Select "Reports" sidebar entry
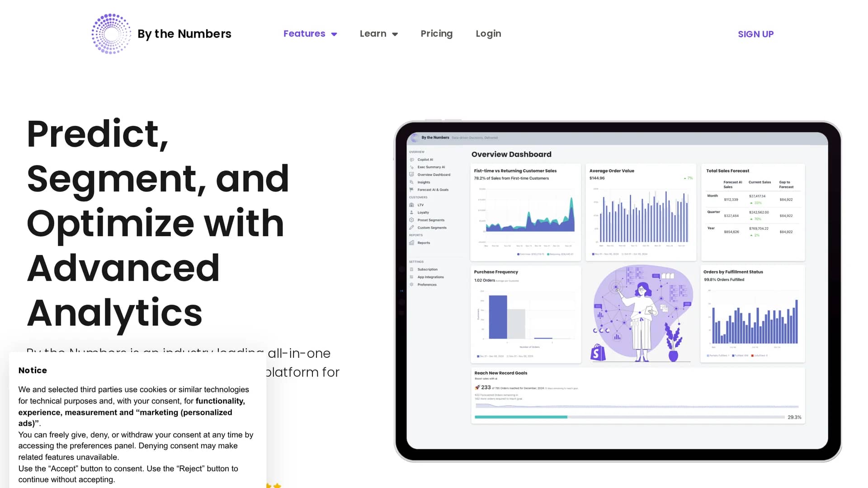Screen dimensions: 868x488 point(424,243)
